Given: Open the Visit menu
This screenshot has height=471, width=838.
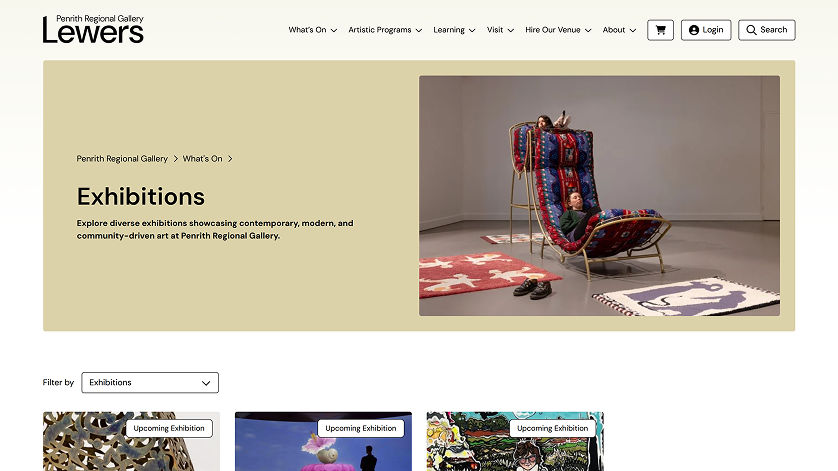Looking at the screenshot, I should [x=500, y=30].
